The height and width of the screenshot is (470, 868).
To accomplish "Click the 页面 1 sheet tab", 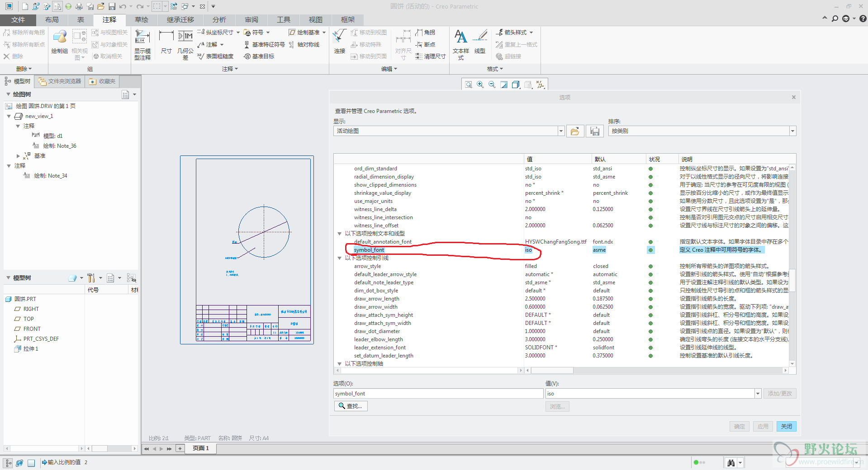I will (201, 448).
